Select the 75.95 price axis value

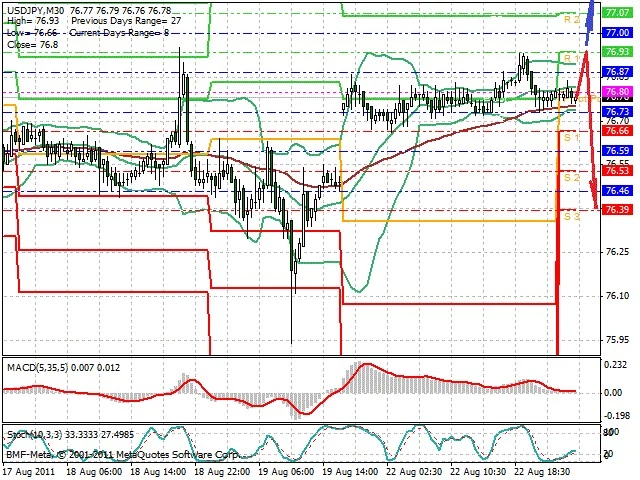click(617, 340)
